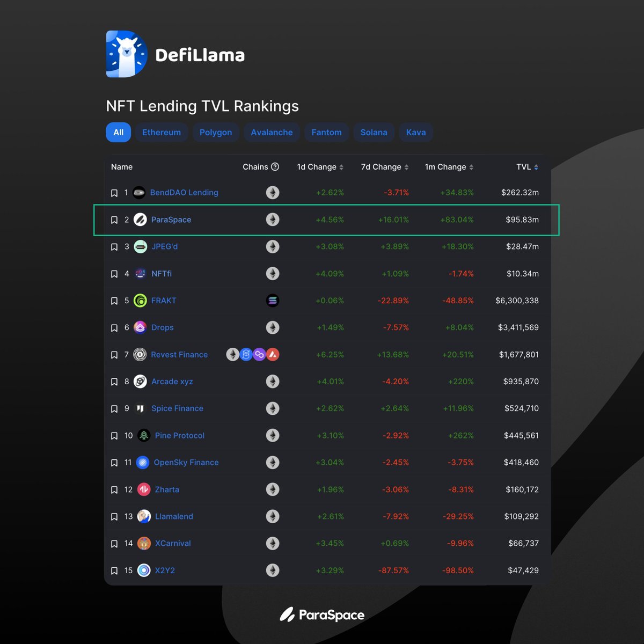
Task: Filter rankings by Avalanche
Action: pyautogui.click(x=272, y=133)
